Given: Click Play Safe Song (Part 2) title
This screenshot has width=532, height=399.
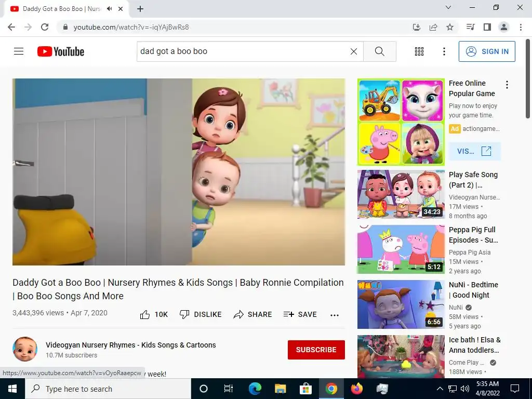Looking at the screenshot, I should coord(473,180).
